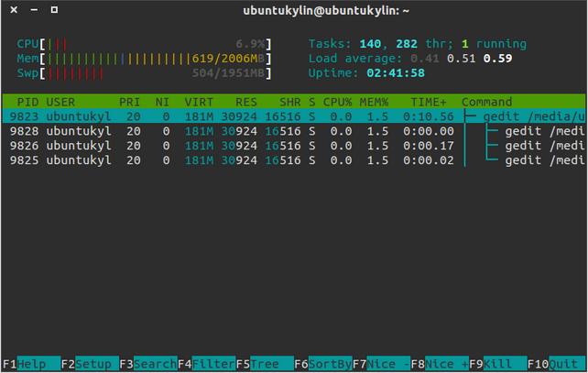Screen dimensions: 588x373
Task: Sort by TIME+ column header
Action: [429, 102]
